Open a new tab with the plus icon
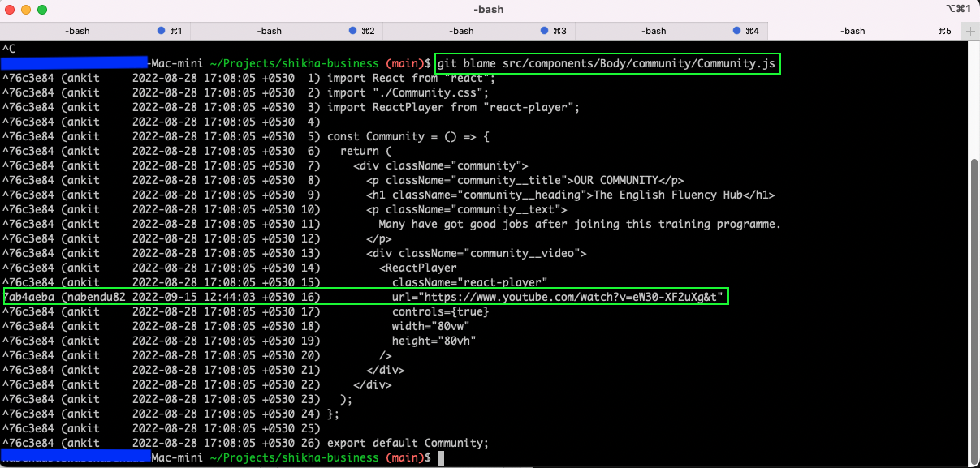Viewport: 980px width, 468px height. (x=969, y=30)
